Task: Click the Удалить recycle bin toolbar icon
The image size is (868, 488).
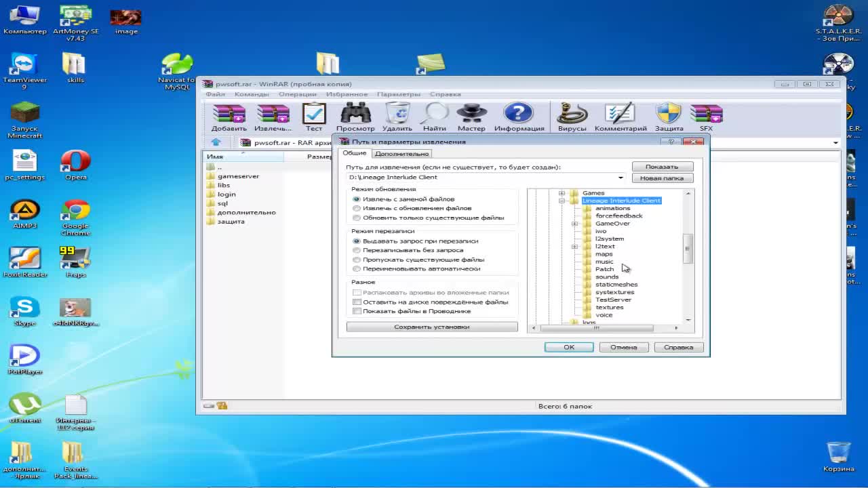Action: click(x=397, y=117)
